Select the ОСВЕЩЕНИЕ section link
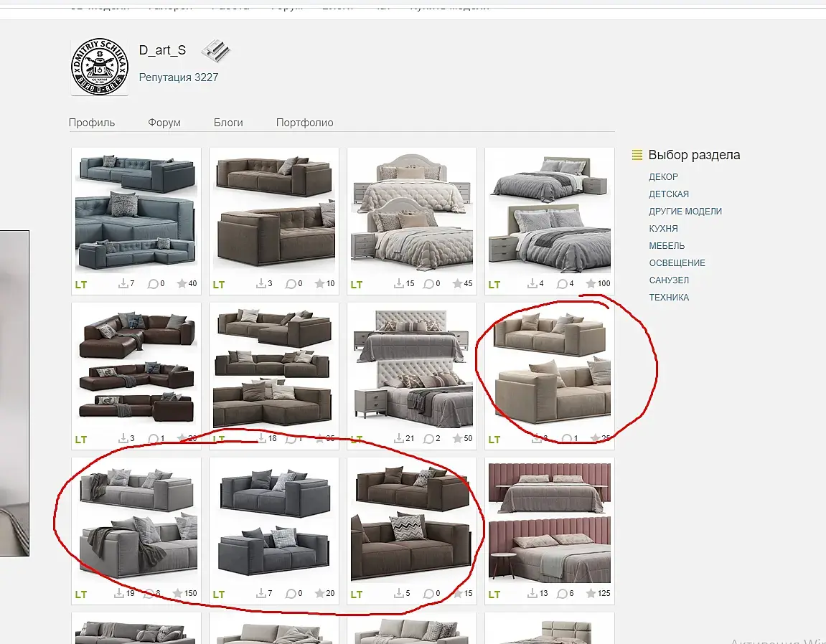Viewport: 826px width, 644px height. pos(677,262)
